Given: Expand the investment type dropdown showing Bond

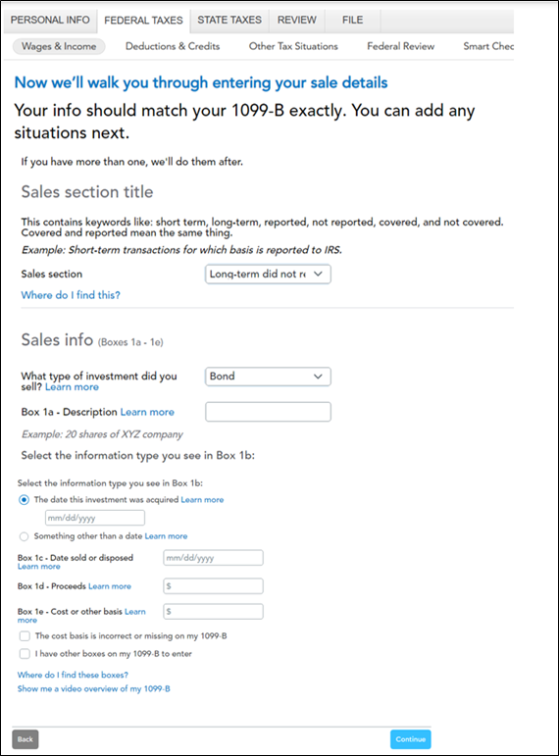Looking at the screenshot, I should click(x=268, y=377).
